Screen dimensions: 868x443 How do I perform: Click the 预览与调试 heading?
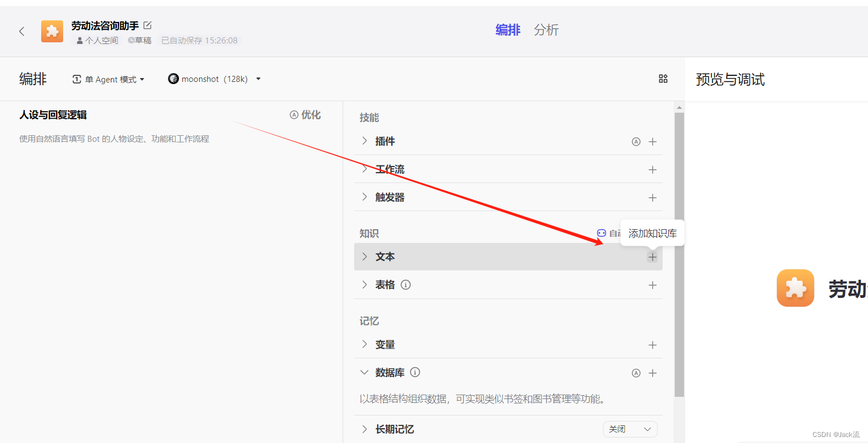coord(730,80)
